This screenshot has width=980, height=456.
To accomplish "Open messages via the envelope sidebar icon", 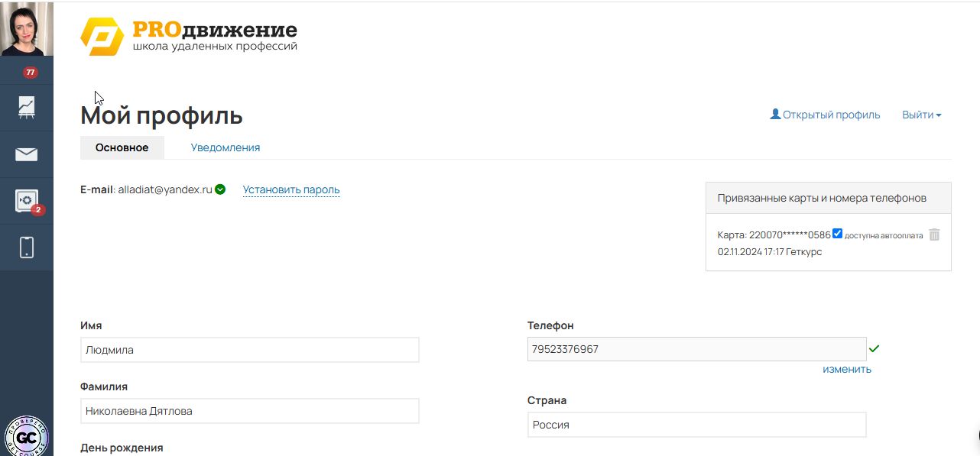I will (x=26, y=154).
